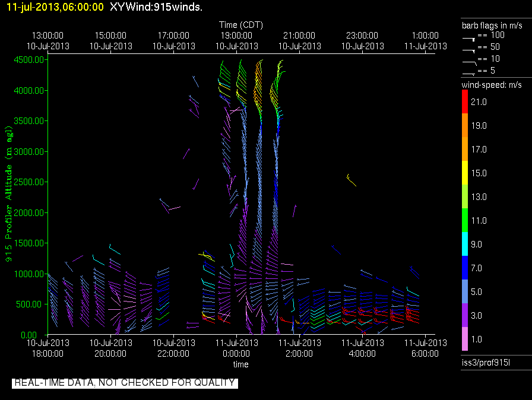
Task: Click the light blue 5.0 legend band
Action: tap(465, 291)
